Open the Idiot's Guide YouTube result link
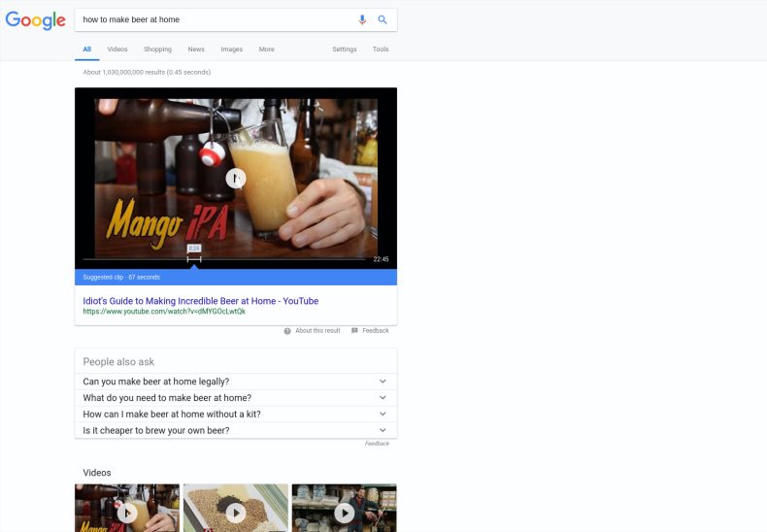 (201, 301)
